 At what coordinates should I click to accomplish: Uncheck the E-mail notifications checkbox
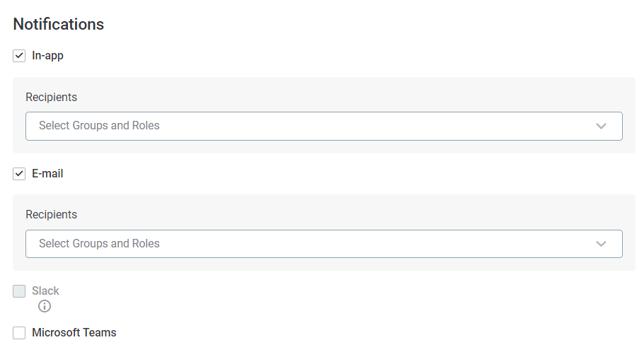pyautogui.click(x=19, y=174)
